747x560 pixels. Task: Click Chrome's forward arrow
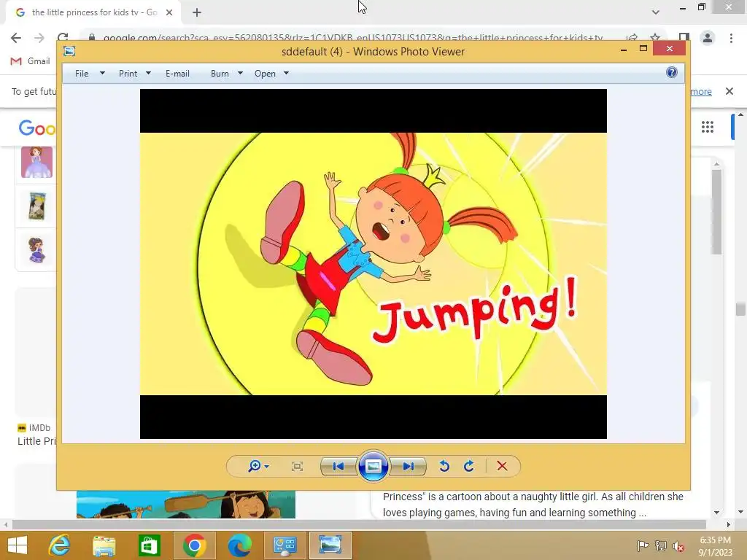click(39, 38)
